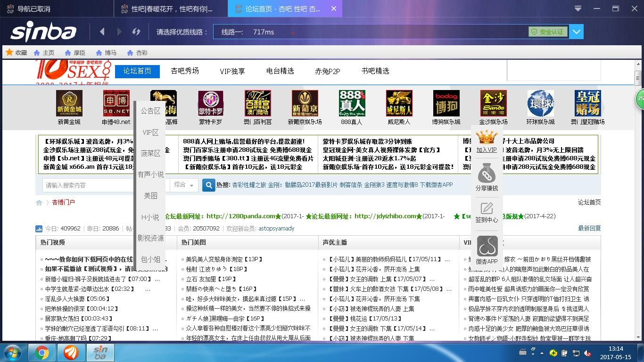The width and height of the screenshot is (644, 362).
Task: Select the 书吧精选 navigation tab
Action: click(375, 71)
